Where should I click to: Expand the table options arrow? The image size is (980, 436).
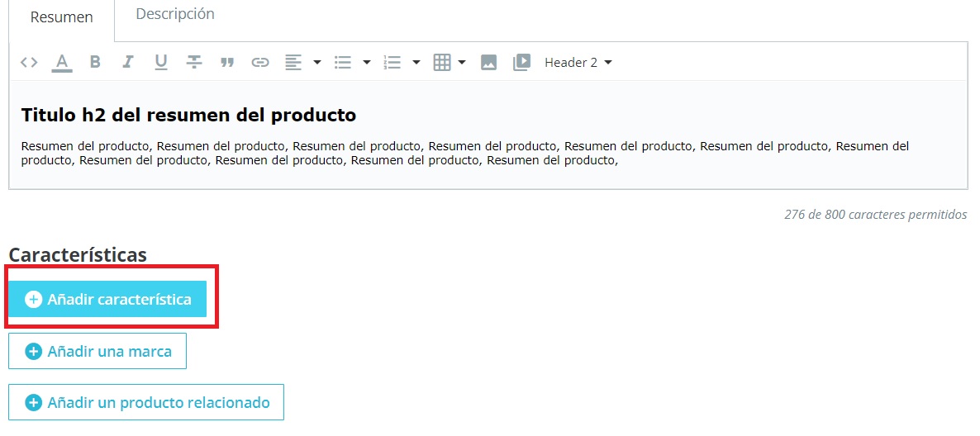click(462, 63)
